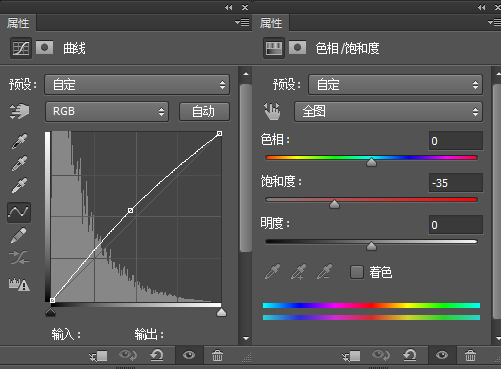Toggle Hue/Saturation layer visibility eye

click(x=442, y=355)
